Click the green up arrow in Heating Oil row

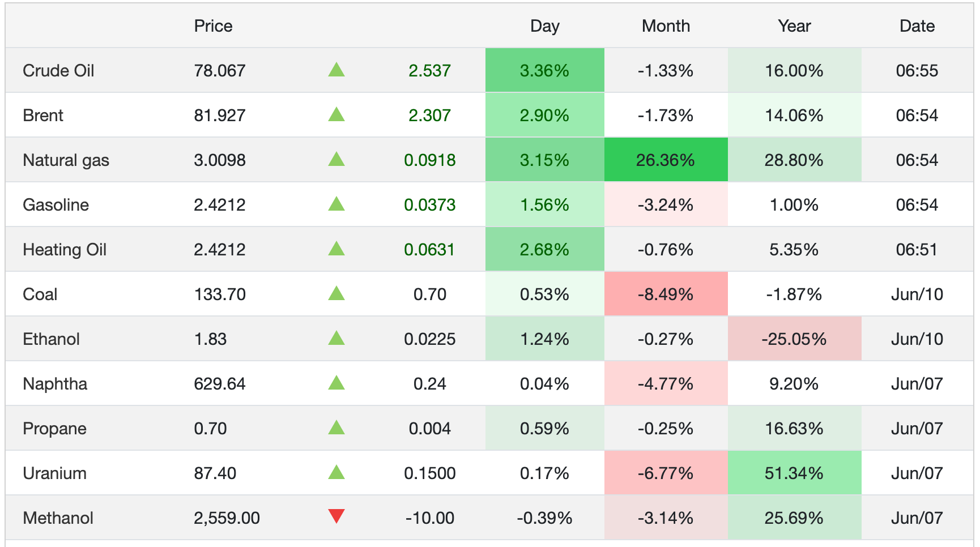point(336,249)
